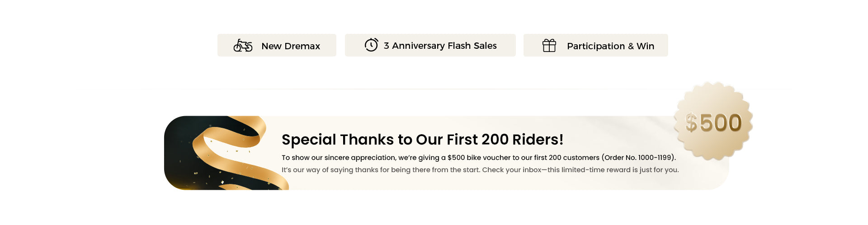
Task: Click the '200 Riders!' text in the headline
Action: [523, 140]
